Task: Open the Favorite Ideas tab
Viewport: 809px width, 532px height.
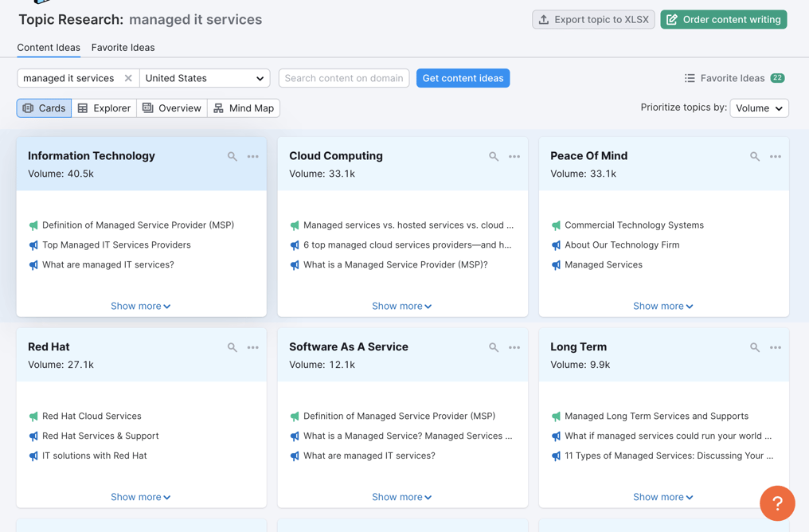Action: [x=123, y=48]
